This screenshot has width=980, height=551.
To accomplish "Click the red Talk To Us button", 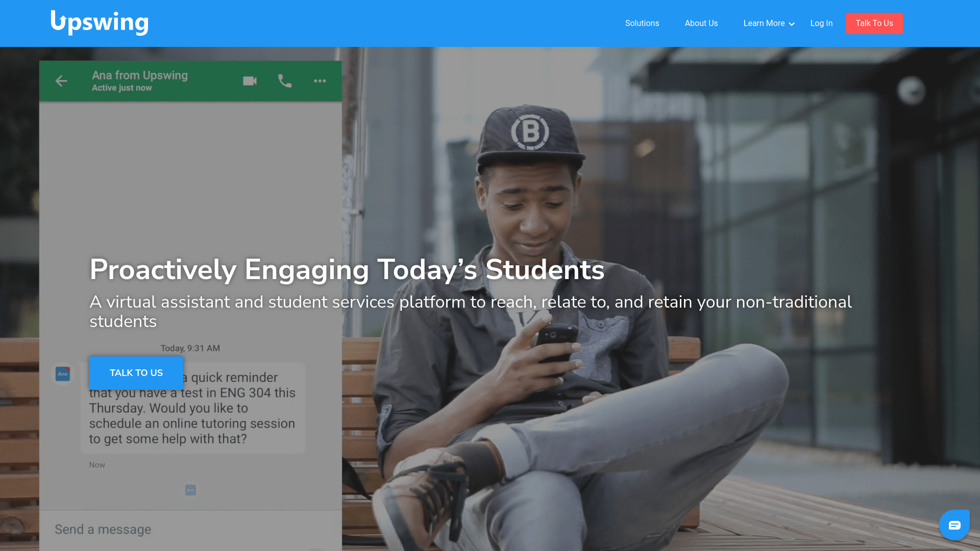I will [874, 23].
